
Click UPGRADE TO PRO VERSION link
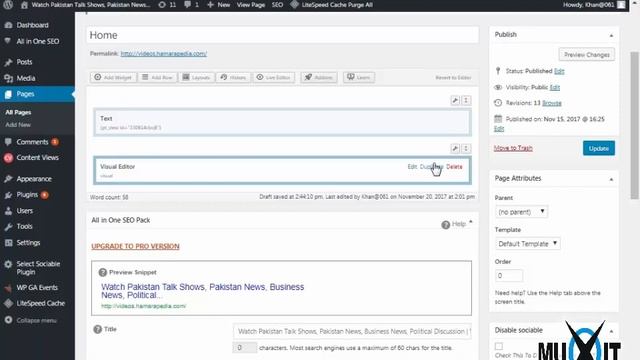136,246
